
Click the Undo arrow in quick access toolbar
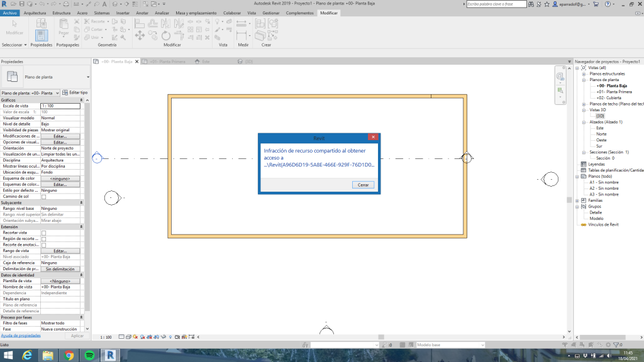(x=42, y=4)
